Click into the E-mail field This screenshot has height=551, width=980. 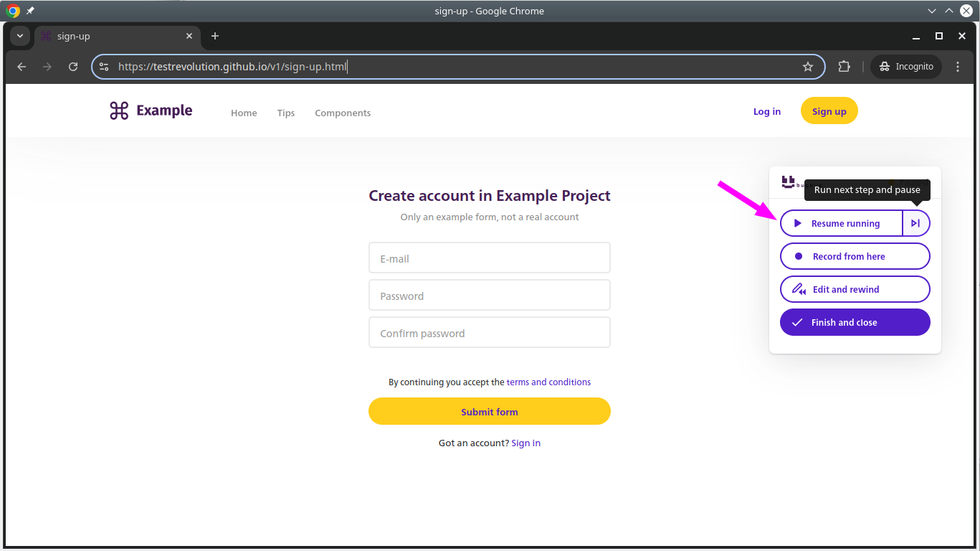point(489,258)
